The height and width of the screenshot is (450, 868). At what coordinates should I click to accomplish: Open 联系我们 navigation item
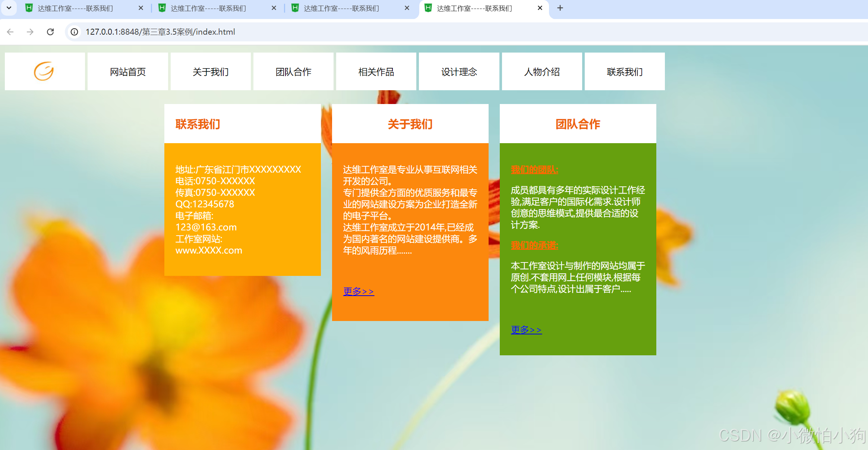625,72
